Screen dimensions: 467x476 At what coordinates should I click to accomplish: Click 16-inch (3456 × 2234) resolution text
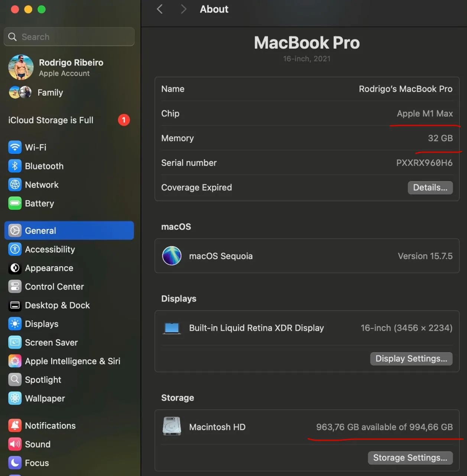tap(406, 328)
